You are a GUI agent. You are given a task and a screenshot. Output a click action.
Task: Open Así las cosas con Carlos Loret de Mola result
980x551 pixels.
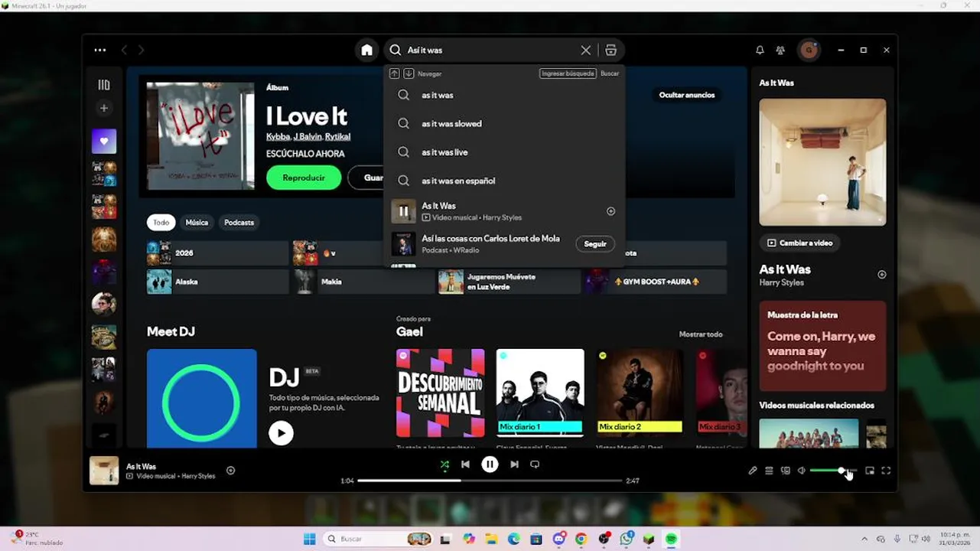coord(490,239)
